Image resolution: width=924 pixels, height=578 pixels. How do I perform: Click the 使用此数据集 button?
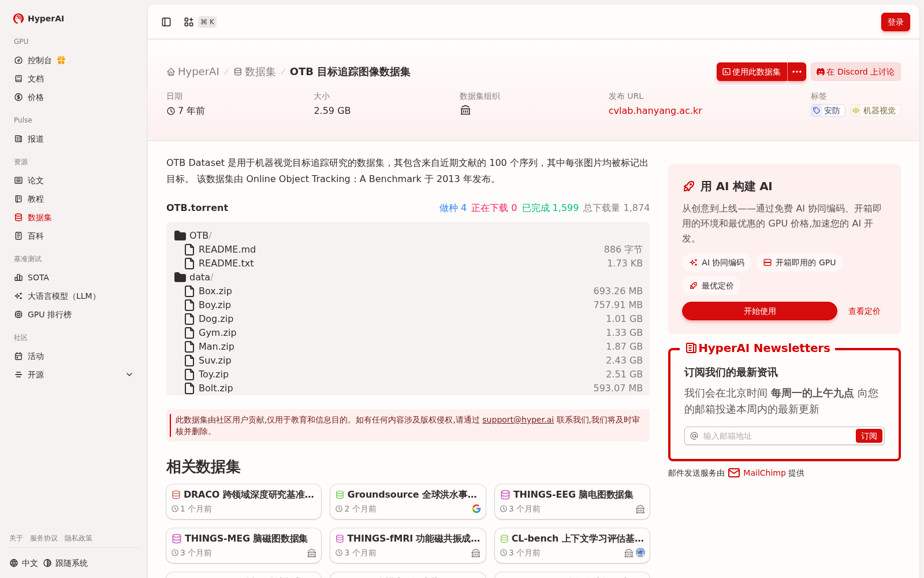tap(752, 72)
